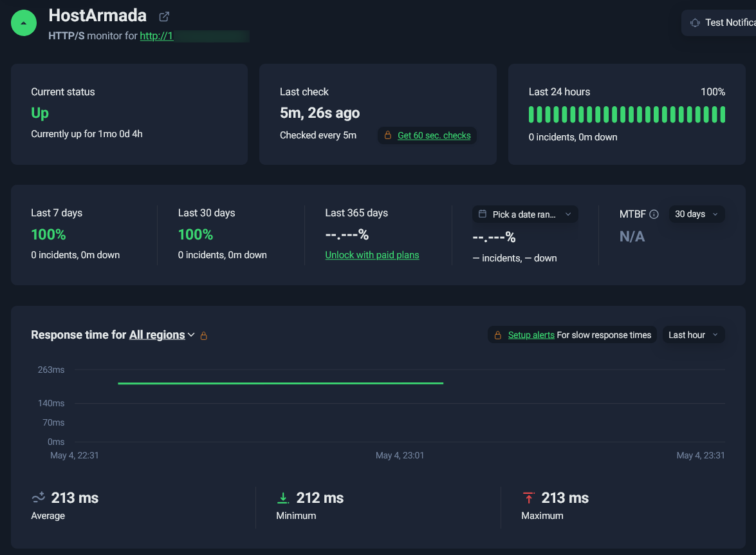Click the 'Checked every 5m' text
The image size is (756, 555).
pos(318,136)
